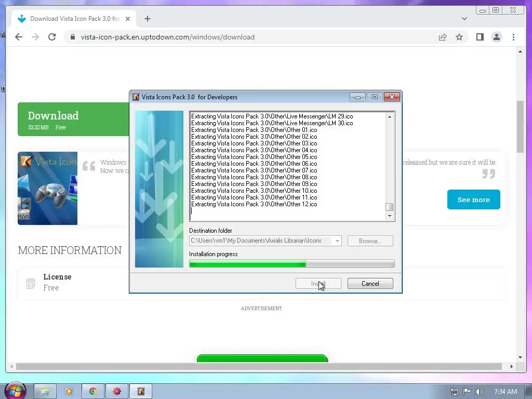Switch to Vista Icons installer taskbar item
The height and width of the screenshot is (399, 532).
(x=141, y=392)
